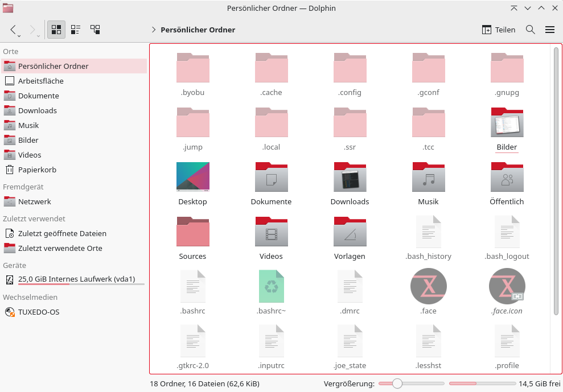Select the .face image file
The width and height of the screenshot is (563, 392).
[428, 286]
